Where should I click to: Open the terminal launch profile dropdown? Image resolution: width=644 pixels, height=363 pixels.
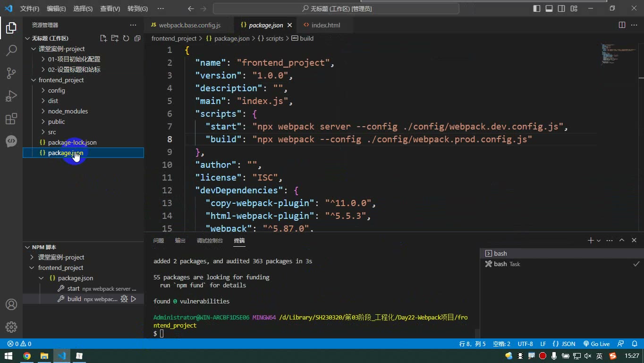click(x=599, y=241)
